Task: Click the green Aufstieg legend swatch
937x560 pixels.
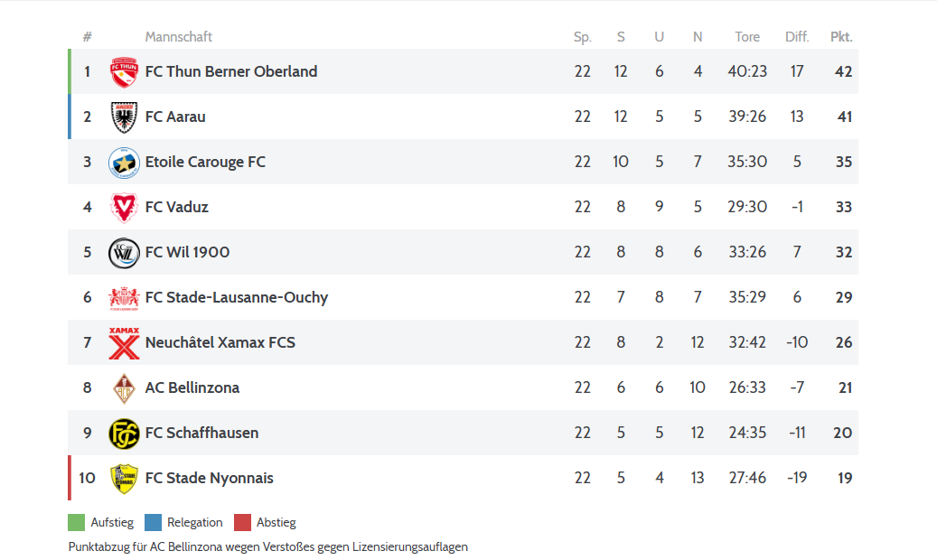Action: (x=77, y=523)
